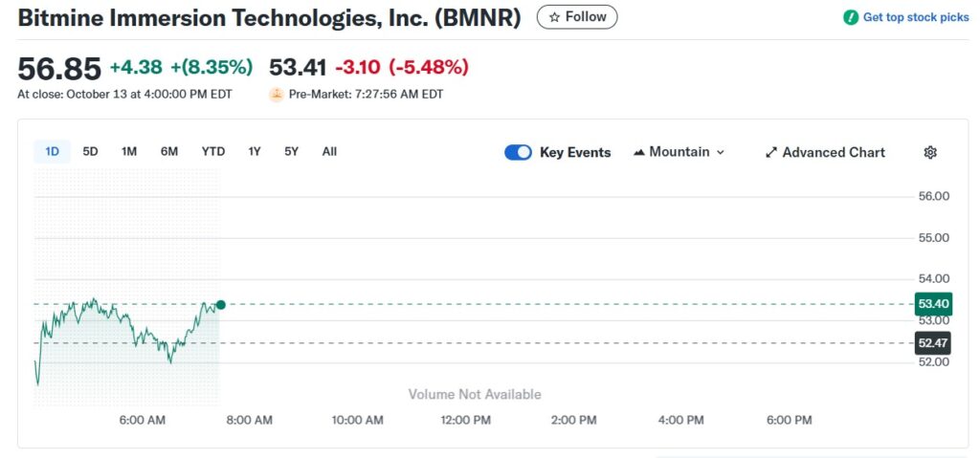Screen dimensions: 980x458
Task: Click the Mountain chart type icon
Action: (x=638, y=152)
